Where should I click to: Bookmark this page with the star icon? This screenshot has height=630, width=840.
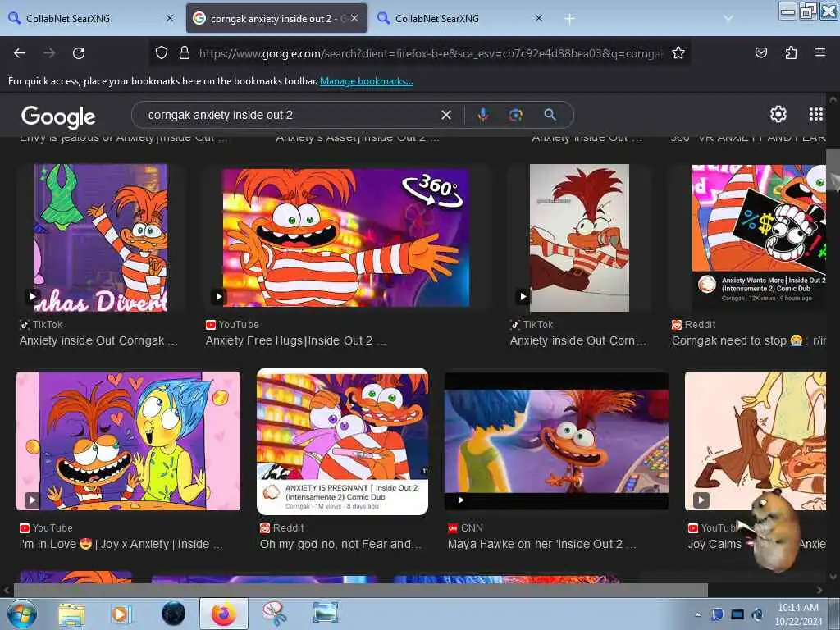coord(678,53)
